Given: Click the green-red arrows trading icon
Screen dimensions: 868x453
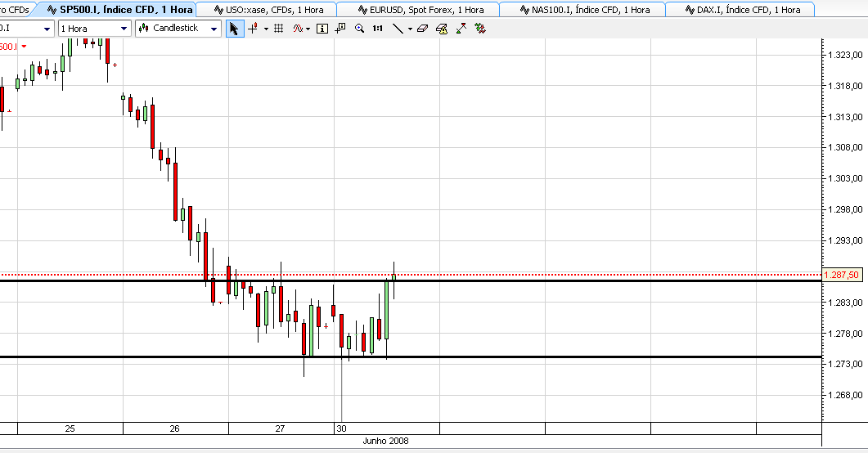Looking at the screenshot, I should 480,28.
